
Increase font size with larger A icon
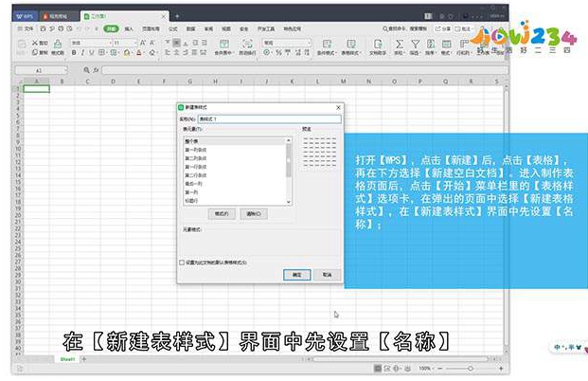[143, 43]
